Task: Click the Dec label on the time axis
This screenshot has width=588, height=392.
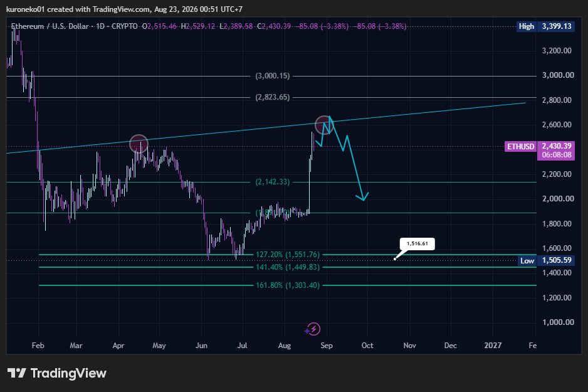Action: 450,346
